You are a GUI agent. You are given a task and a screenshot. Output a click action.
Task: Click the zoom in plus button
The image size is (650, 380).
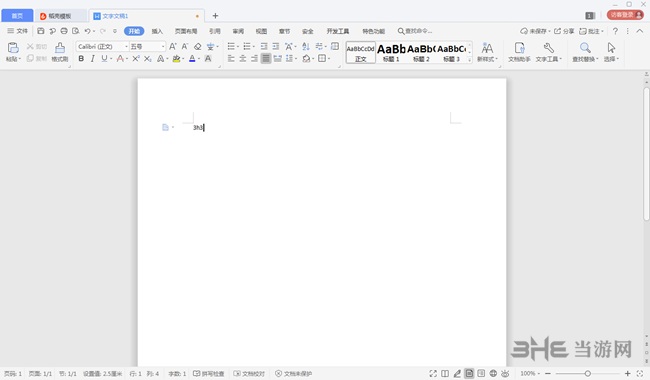point(628,373)
